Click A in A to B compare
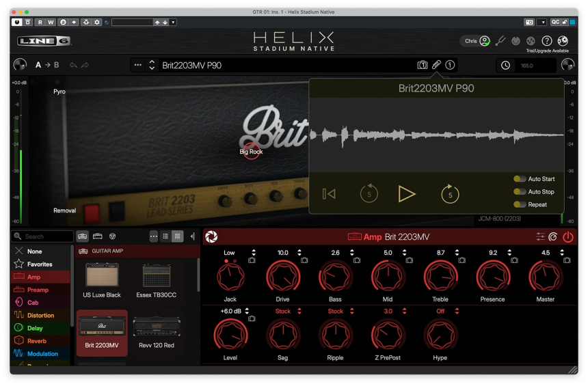 pyautogui.click(x=38, y=65)
